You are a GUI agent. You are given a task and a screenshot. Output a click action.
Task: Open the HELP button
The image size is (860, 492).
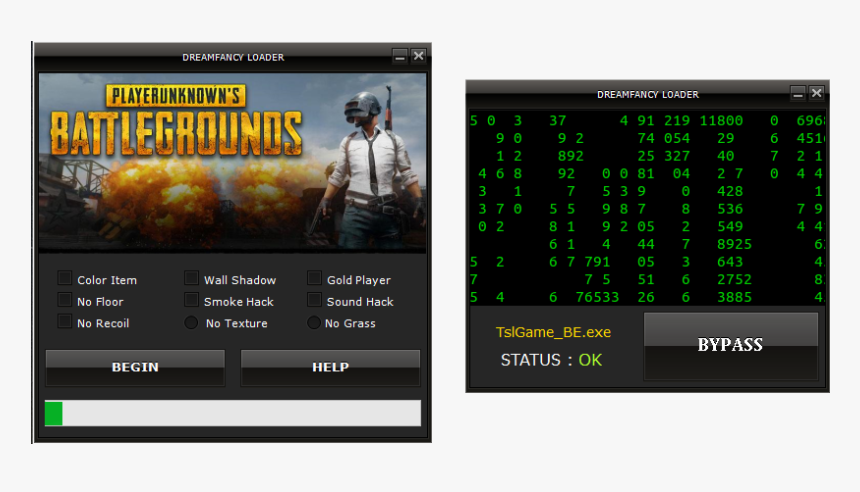coord(330,367)
